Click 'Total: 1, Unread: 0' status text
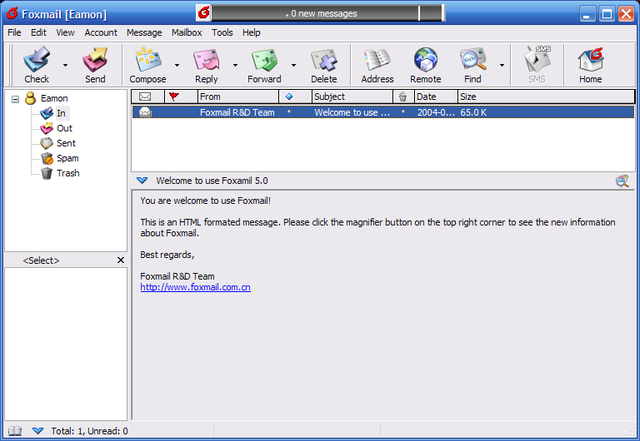The width and height of the screenshot is (640, 441). click(x=89, y=431)
